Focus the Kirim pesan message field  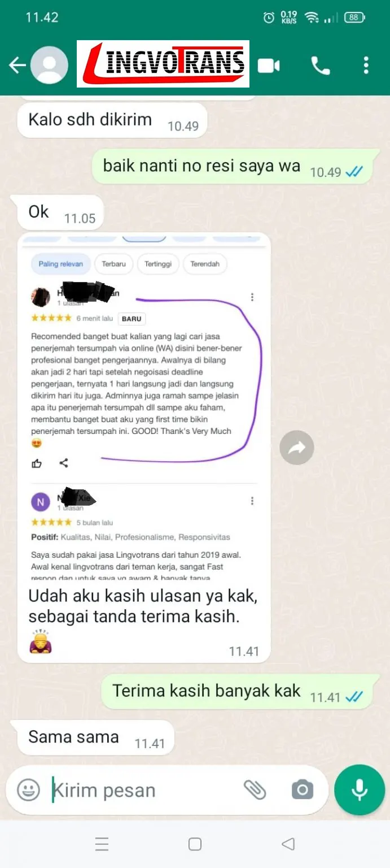(x=141, y=790)
